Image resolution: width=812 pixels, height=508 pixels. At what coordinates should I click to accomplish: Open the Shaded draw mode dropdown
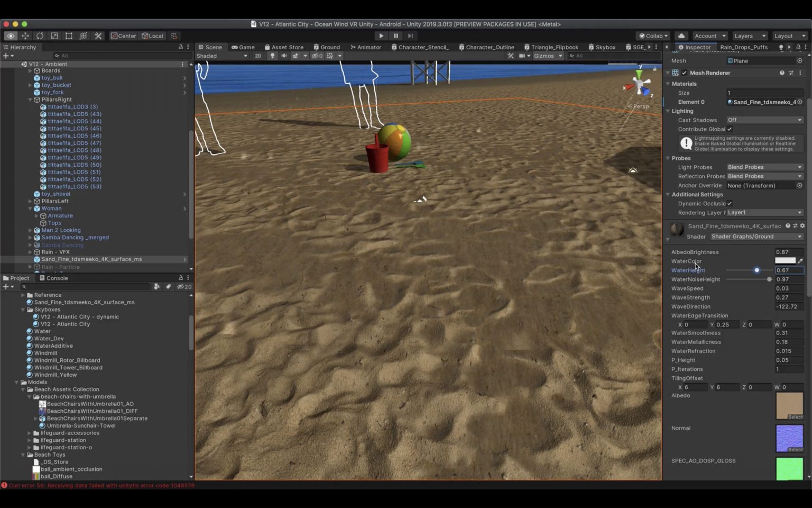[x=222, y=56]
